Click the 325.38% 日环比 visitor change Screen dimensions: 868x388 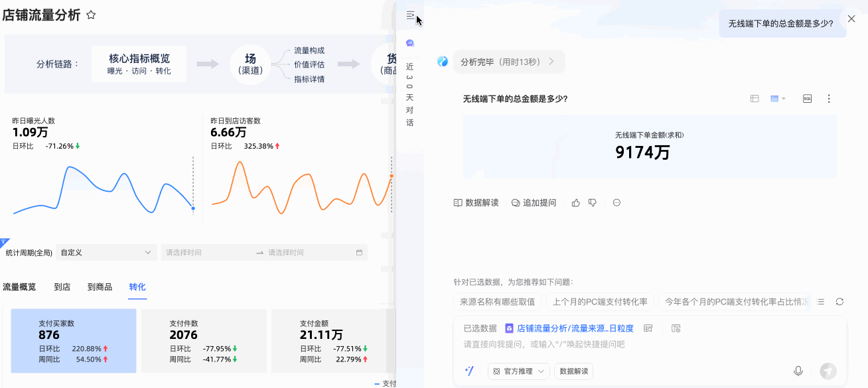(262, 146)
